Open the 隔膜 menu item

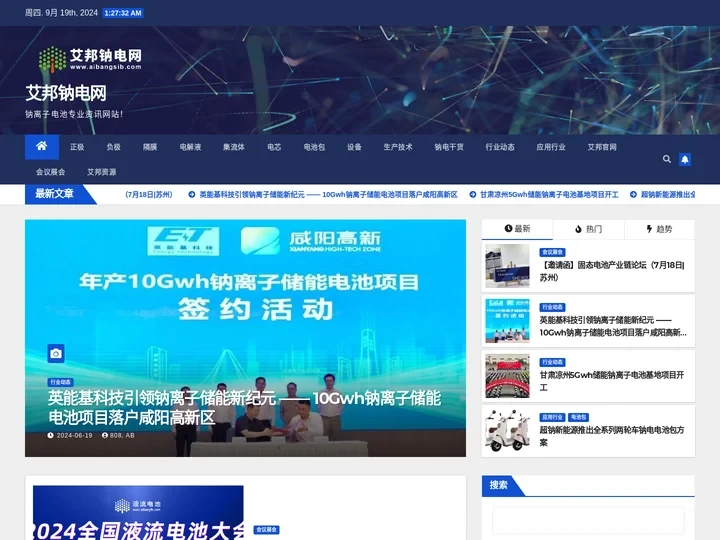[150, 147]
